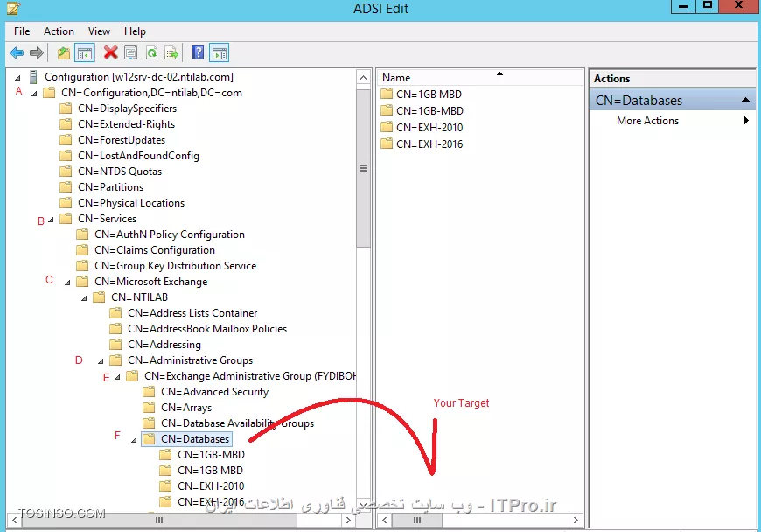
Task: Open Properties toolbar icon
Action: click(131, 52)
